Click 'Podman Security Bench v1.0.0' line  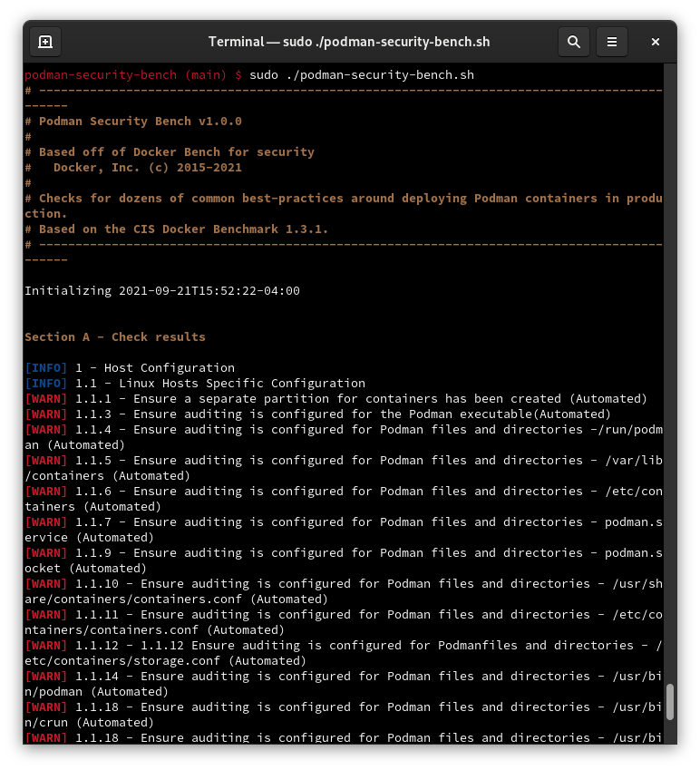click(x=133, y=122)
